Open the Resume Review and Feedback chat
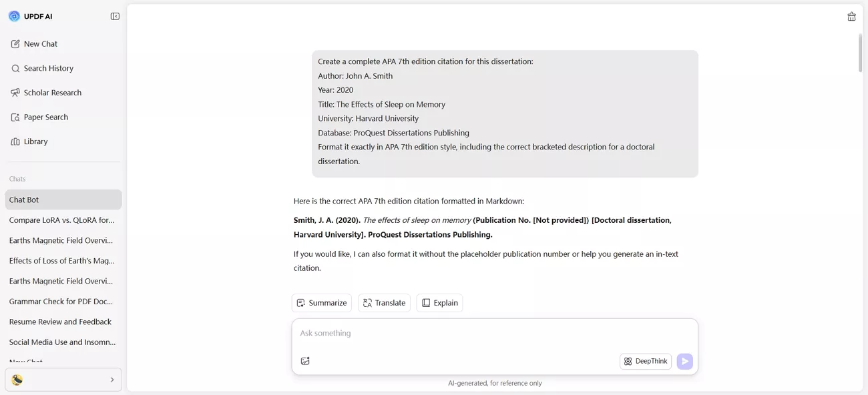The height and width of the screenshot is (395, 868). point(60,321)
